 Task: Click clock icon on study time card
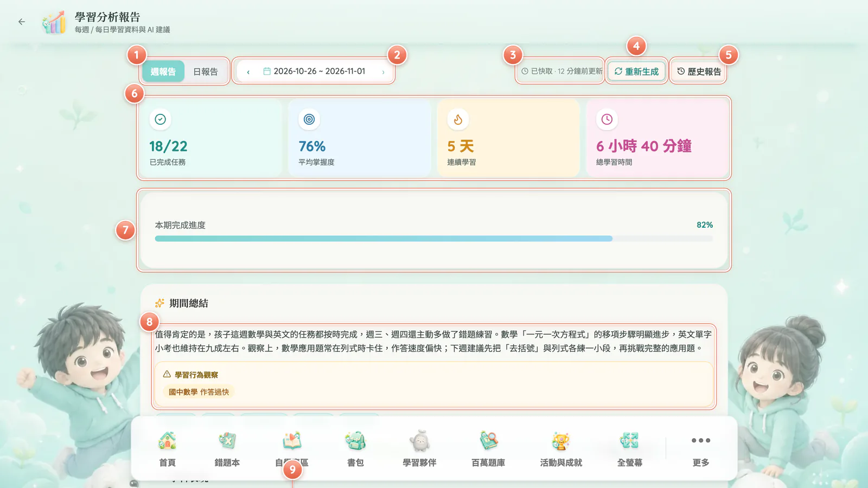tap(607, 119)
